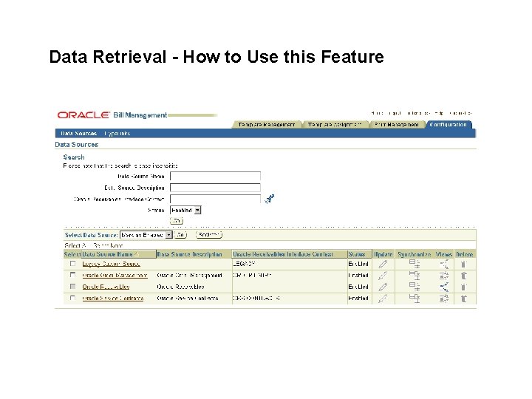Viewport: 532px width, 399px height.
Task: Open Views for Legacy Custom Source
Action: pyautogui.click(x=444, y=264)
